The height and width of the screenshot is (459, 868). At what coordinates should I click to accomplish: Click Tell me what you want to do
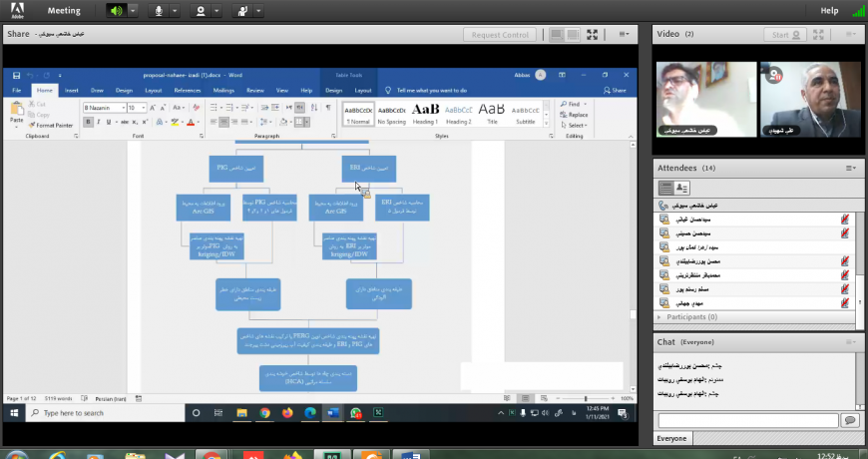point(426,90)
